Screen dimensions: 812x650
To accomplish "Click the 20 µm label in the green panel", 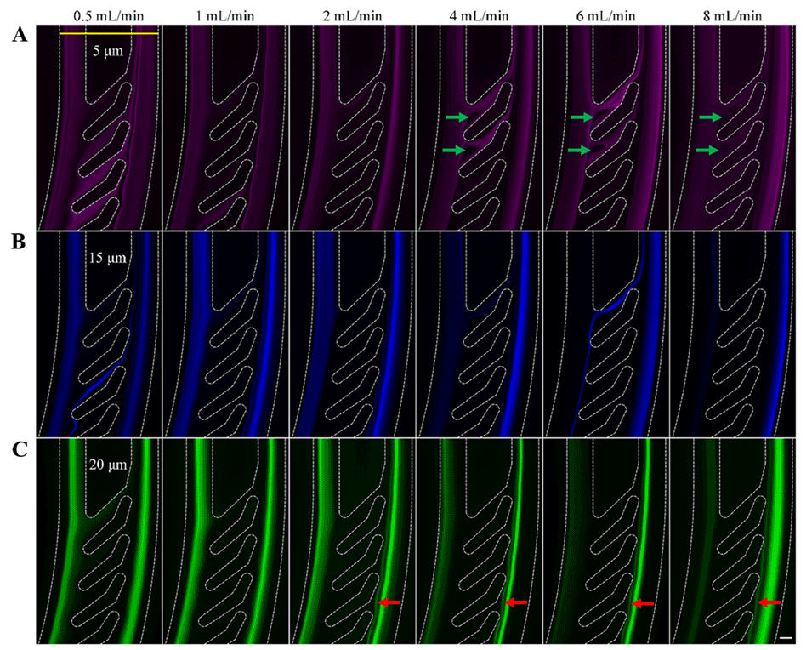I will [109, 465].
